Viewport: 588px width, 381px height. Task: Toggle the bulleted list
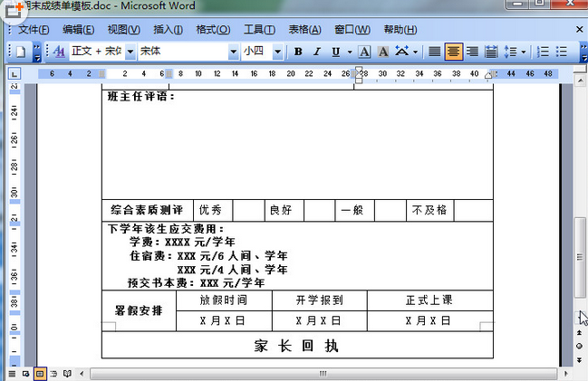tap(562, 52)
